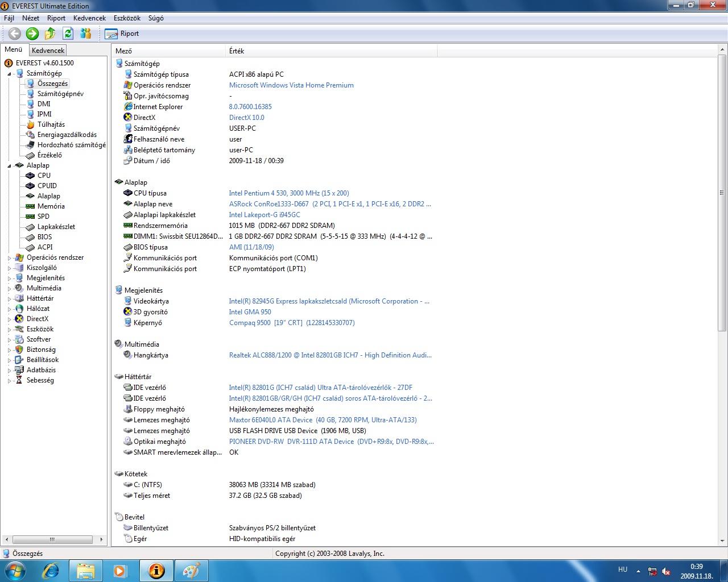Click the Adatbázis tree icon
Screen dimensions: 728x582
(x=19, y=370)
